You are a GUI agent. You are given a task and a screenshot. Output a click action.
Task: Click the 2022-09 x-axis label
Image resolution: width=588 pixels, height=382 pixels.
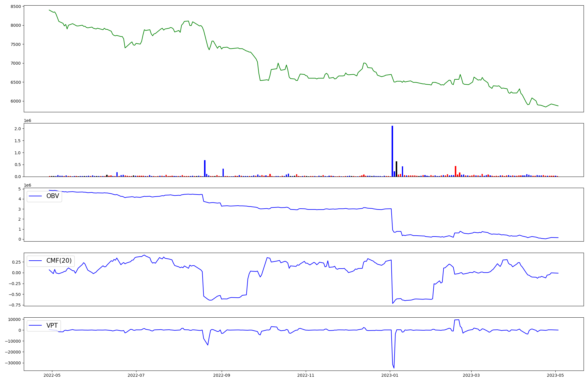point(221,375)
